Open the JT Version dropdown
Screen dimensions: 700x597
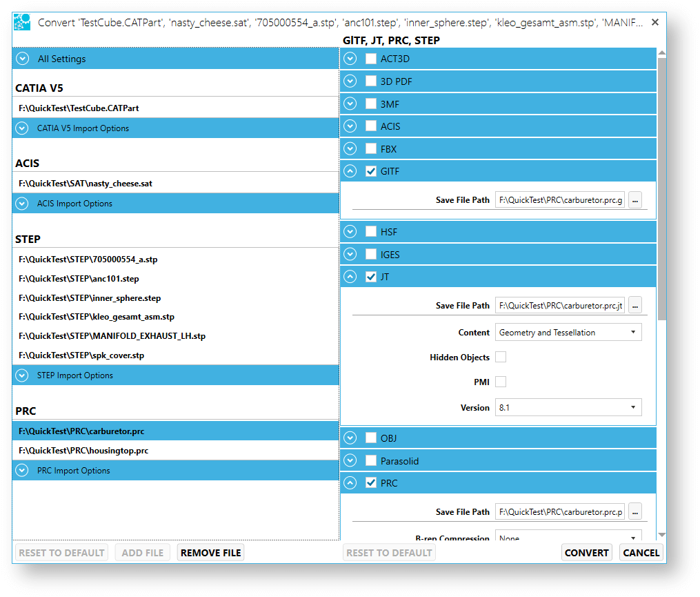coord(568,407)
